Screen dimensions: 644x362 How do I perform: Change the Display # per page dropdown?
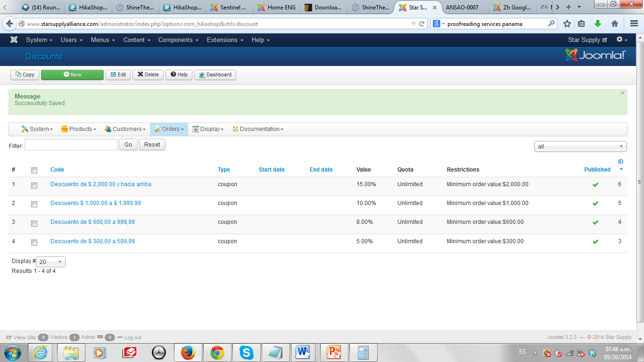tap(51, 262)
